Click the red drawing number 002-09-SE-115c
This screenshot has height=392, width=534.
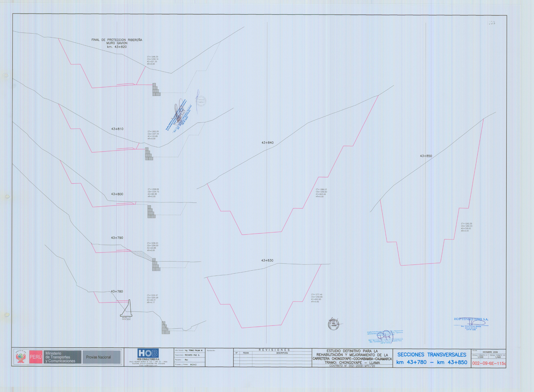[x=489, y=363]
